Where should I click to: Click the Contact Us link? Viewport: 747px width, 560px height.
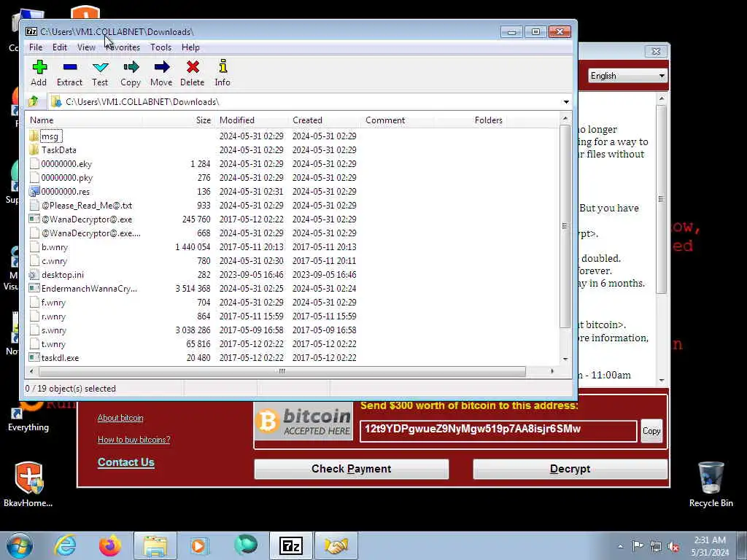126,462
